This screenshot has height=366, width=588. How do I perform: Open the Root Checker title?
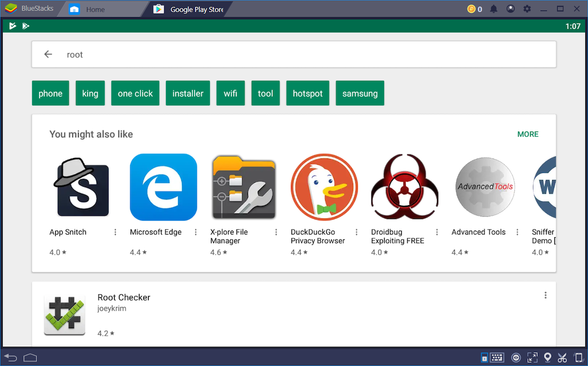[x=124, y=297]
